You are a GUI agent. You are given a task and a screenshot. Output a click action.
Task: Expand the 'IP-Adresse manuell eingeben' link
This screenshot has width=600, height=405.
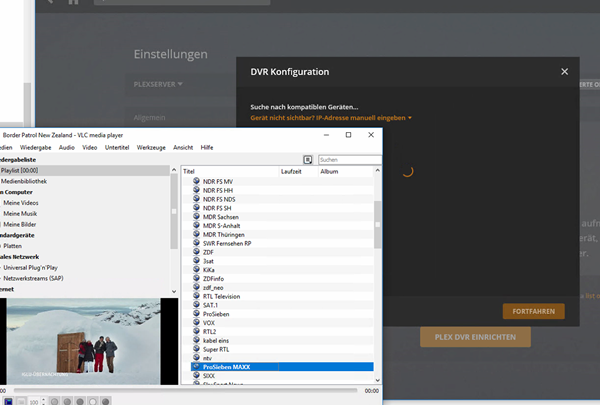point(331,118)
